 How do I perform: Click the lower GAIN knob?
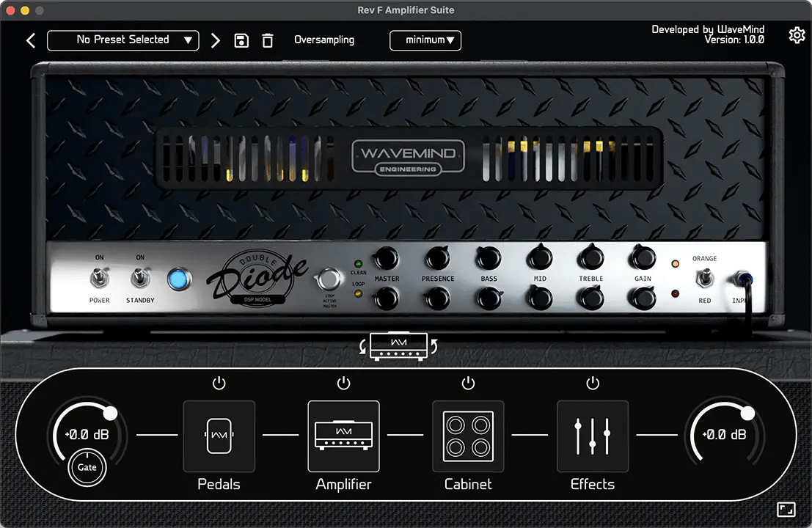coord(643,298)
